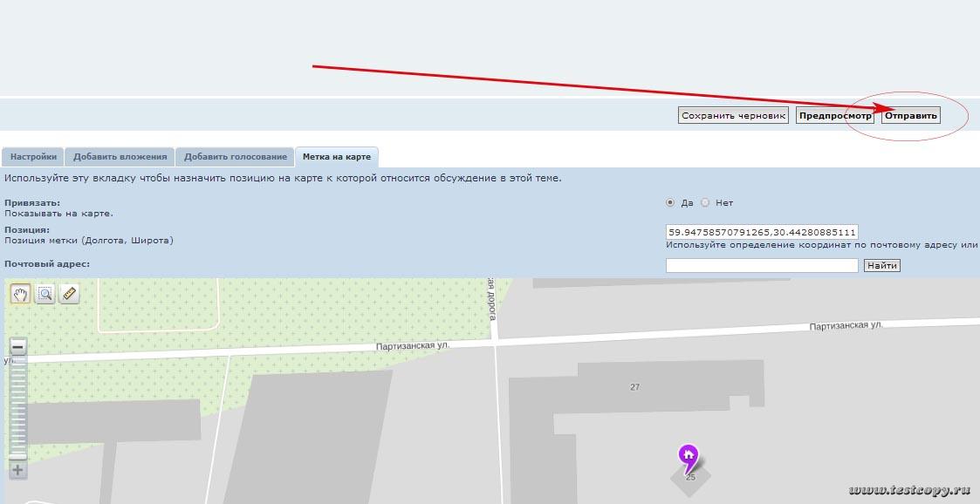Choose the ruler measurement tool
This screenshot has height=504, width=980.
(70, 294)
